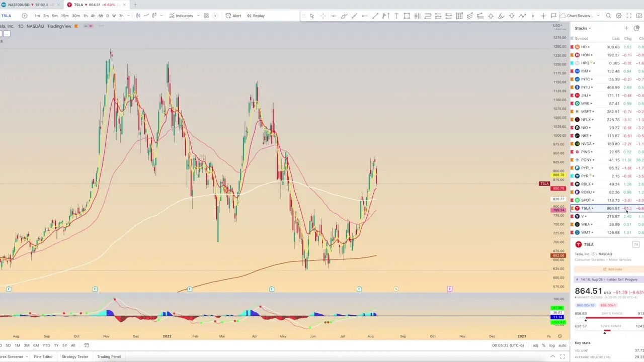Select NVDA row in watchlist
This screenshot has height=362, width=644.
(607, 144)
